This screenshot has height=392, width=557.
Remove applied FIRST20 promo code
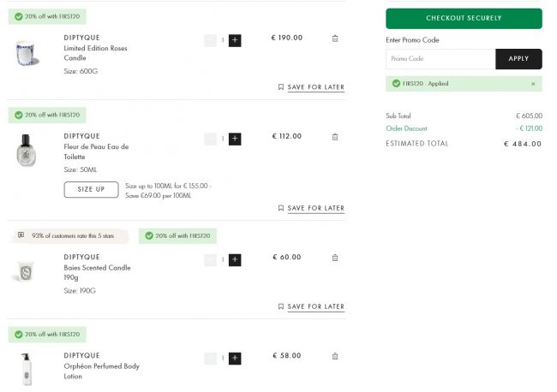coord(533,84)
